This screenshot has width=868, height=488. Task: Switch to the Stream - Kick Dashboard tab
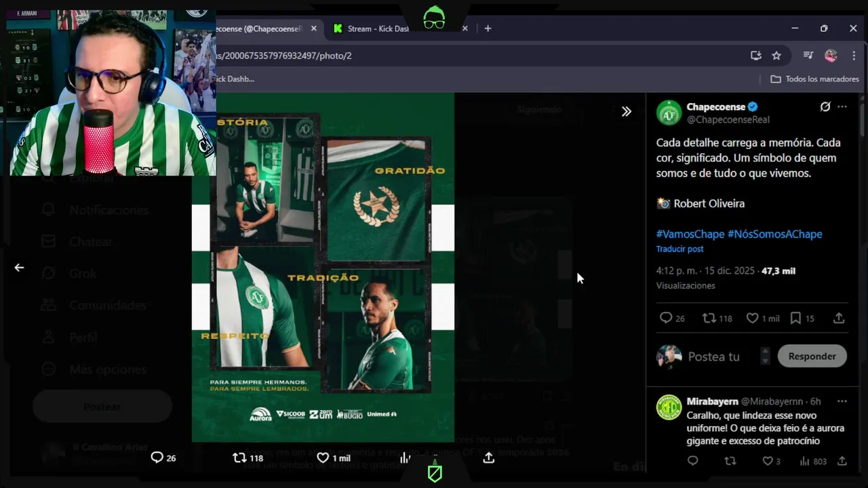(377, 28)
